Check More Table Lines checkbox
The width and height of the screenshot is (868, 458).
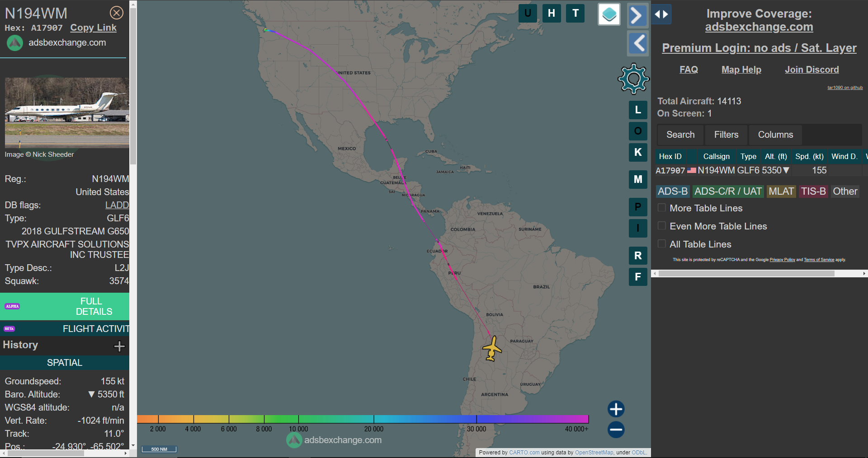tap(661, 208)
